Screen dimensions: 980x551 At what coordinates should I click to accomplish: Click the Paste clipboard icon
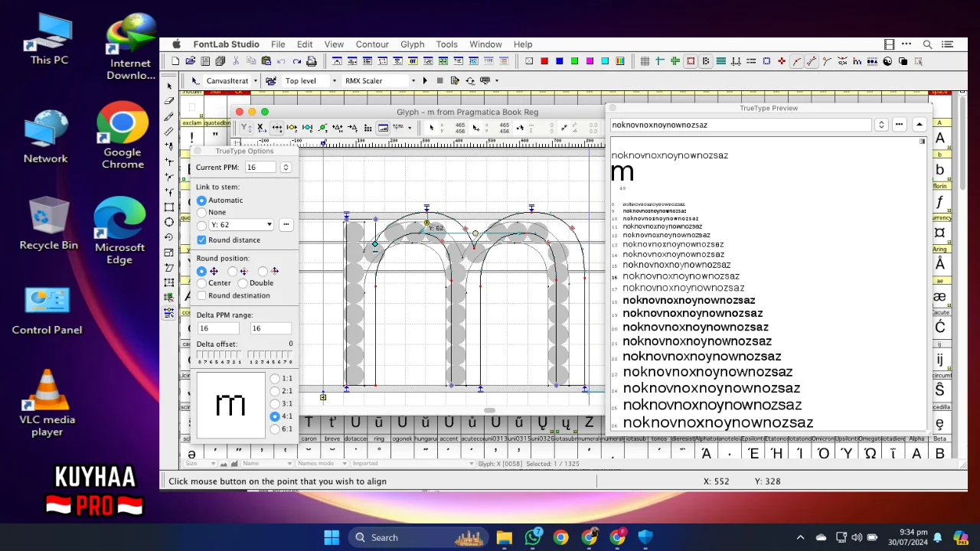coord(266,61)
